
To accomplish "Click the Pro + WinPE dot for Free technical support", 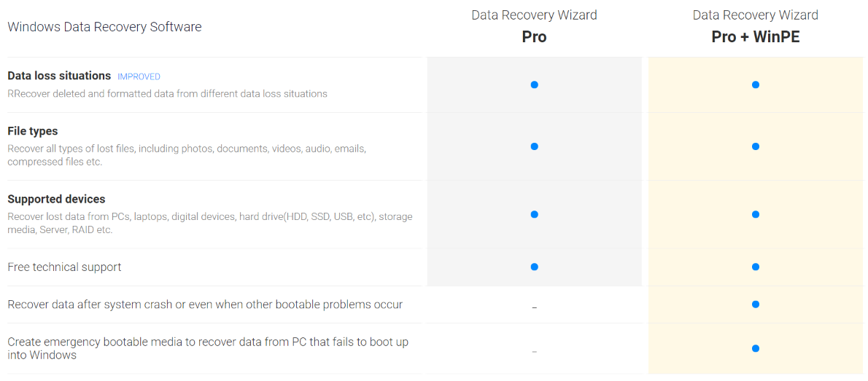I will pyautogui.click(x=755, y=267).
